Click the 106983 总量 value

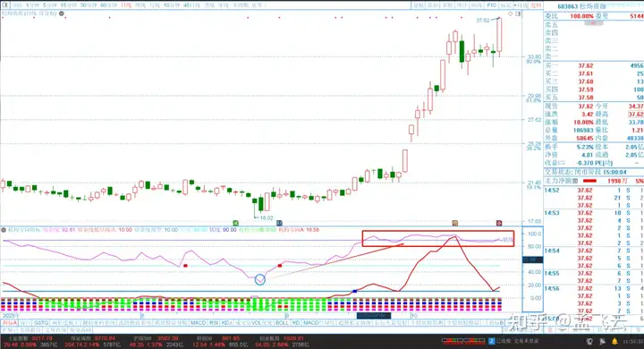pyautogui.click(x=583, y=131)
